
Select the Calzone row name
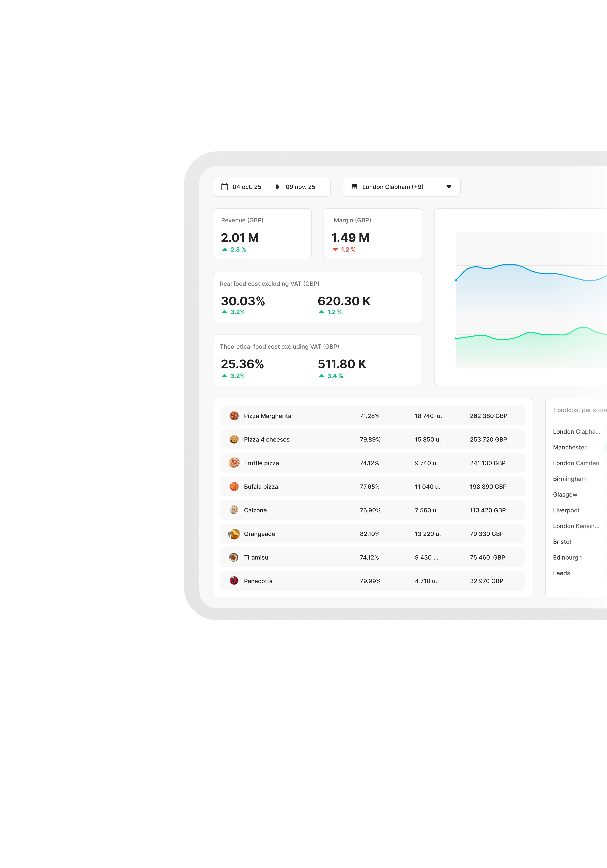[x=255, y=510]
